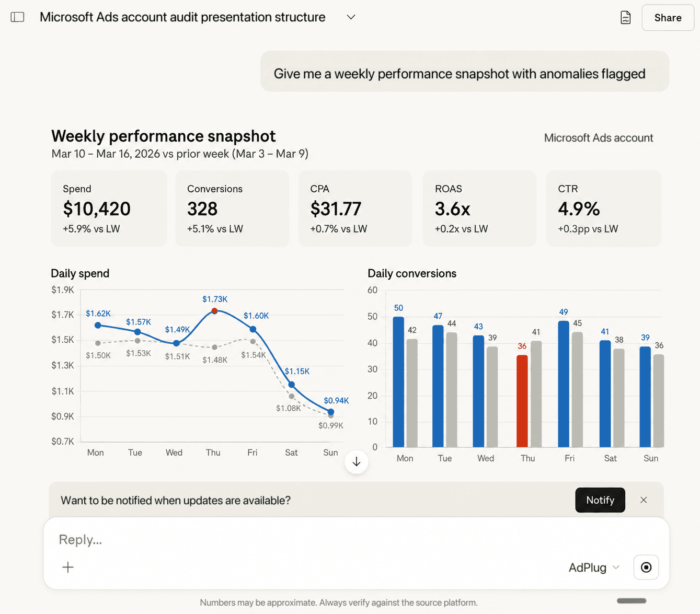Click the Sunday gray bar labeled 36
The height and width of the screenshot is (614, 700).
[659, 401]
